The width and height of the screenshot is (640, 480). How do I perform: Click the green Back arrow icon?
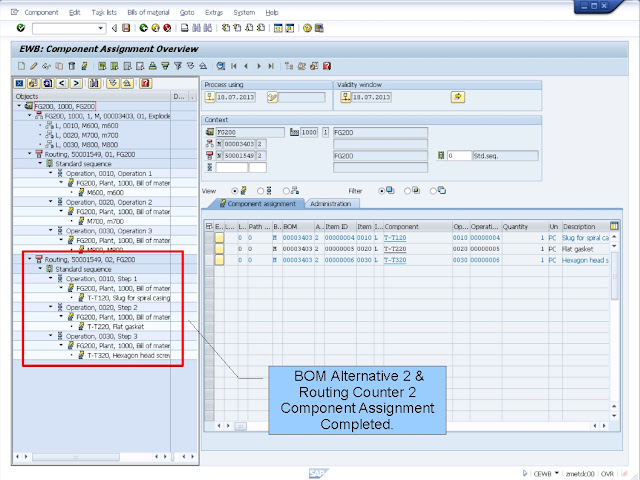coord(143,28)
